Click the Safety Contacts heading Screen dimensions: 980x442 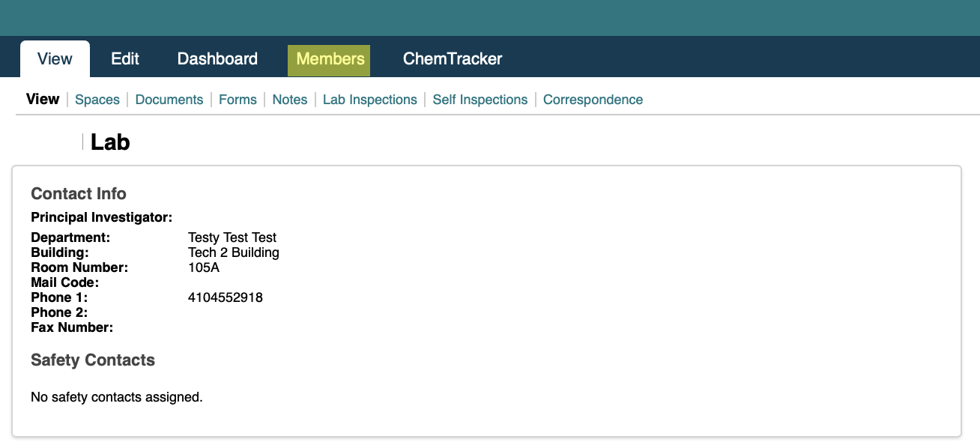click(93, 360)
